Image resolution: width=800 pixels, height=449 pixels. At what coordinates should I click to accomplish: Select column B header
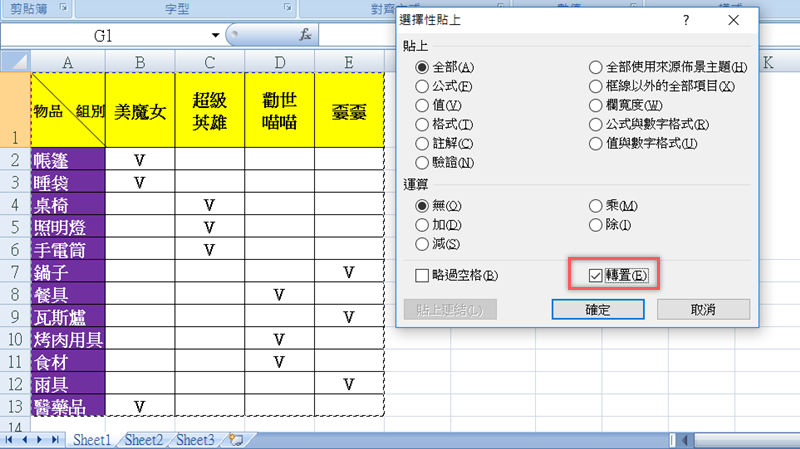pyautogui.click(x=140, y=62)
